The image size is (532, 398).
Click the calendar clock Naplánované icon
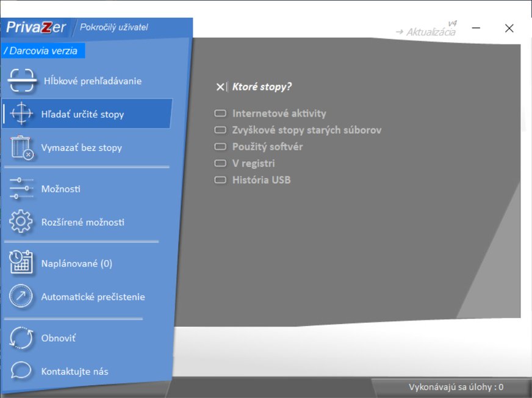[x=21, y=263]
